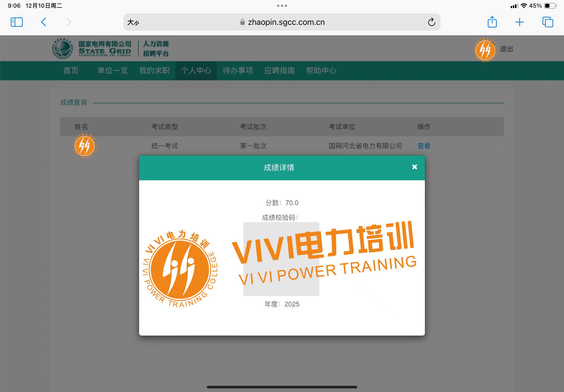564x392 pixels.
Task: Click the 姓名 column header
Action: 81,127
